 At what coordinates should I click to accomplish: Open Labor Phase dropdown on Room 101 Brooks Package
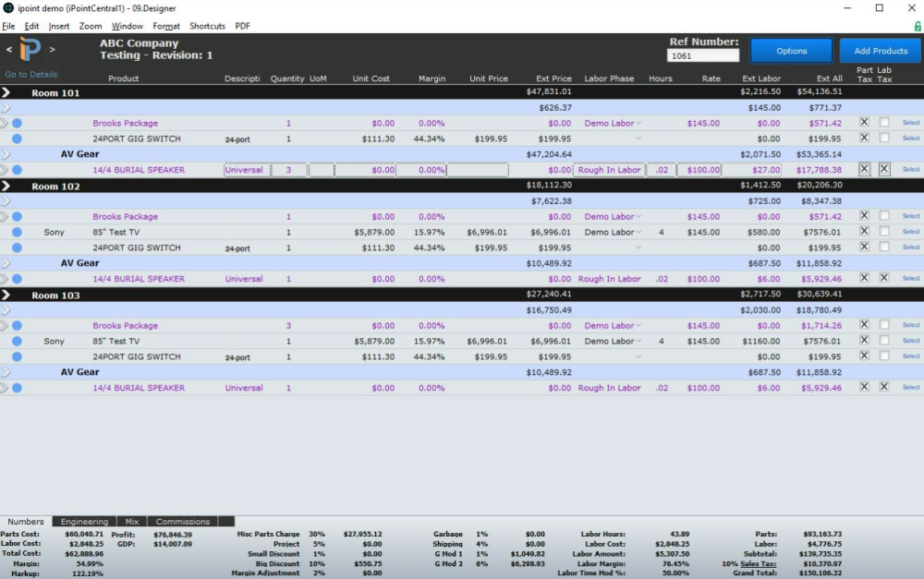tap(638, 123)
